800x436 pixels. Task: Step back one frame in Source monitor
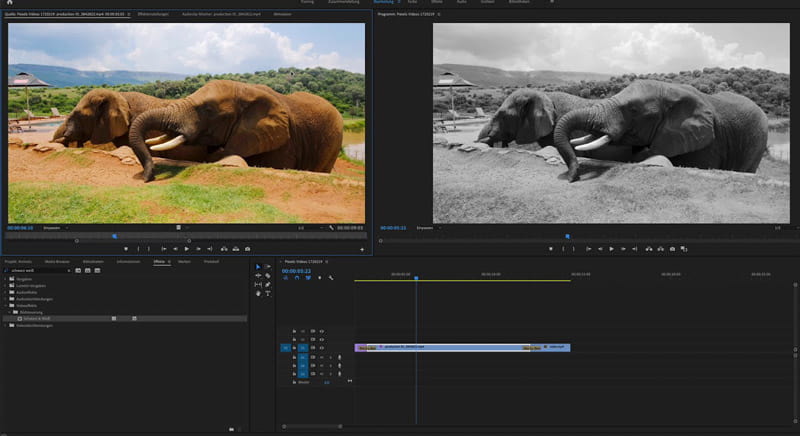pos(176,249)
